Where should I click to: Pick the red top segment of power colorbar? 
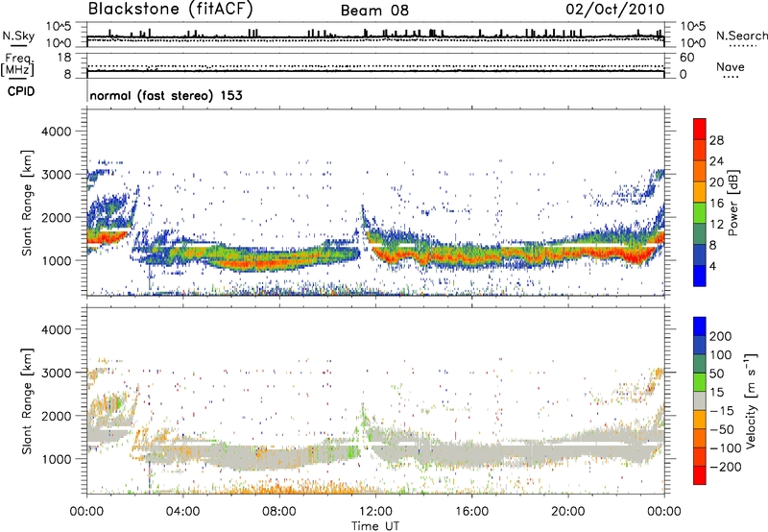pyautogui.click(x=700, y=130)
